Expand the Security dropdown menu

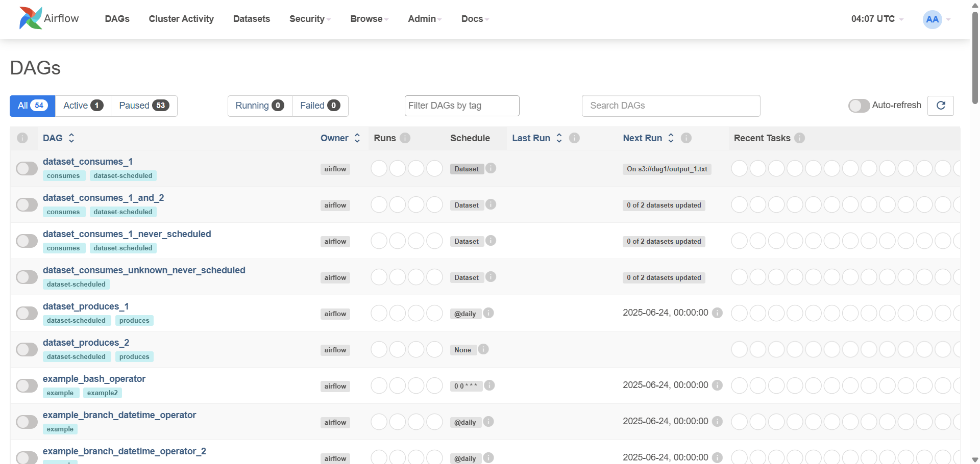pos(310,19)
